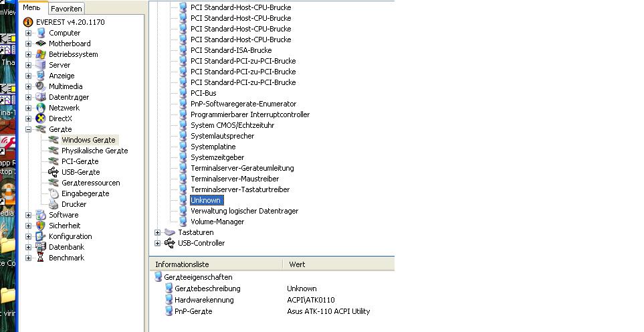Select the Menü tab
Viewport: 644px width, 332px height.
(31, 8)
